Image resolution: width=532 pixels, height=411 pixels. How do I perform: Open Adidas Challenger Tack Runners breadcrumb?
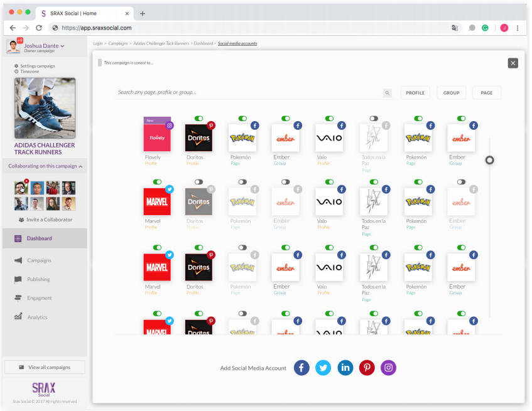click(x=161, y=43)
